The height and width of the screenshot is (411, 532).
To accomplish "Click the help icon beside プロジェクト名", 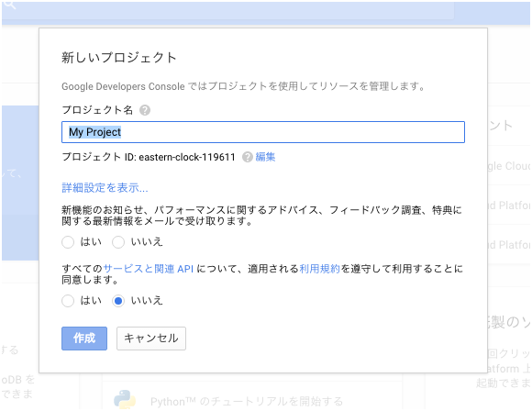I will (145, 110).
